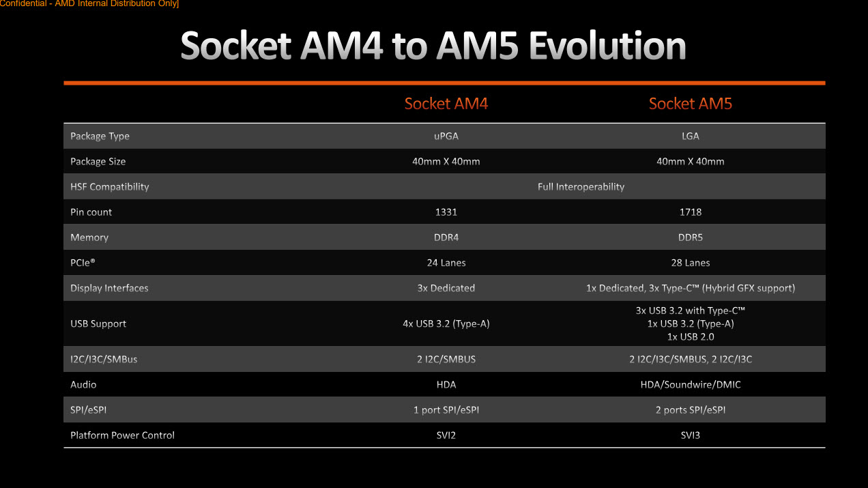Select the HDA/Soundwire/DMIC audio cell

tap(691, 385)
